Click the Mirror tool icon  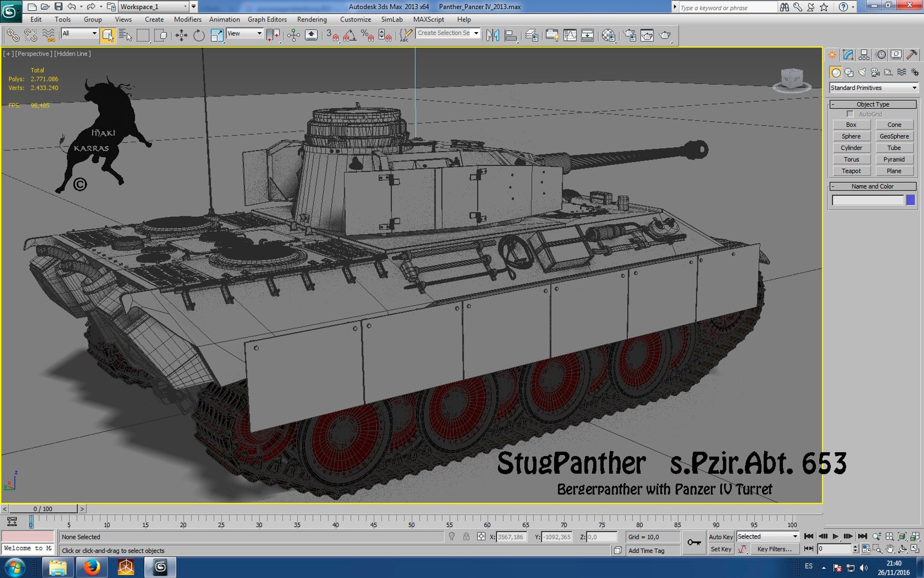point(492,35)
